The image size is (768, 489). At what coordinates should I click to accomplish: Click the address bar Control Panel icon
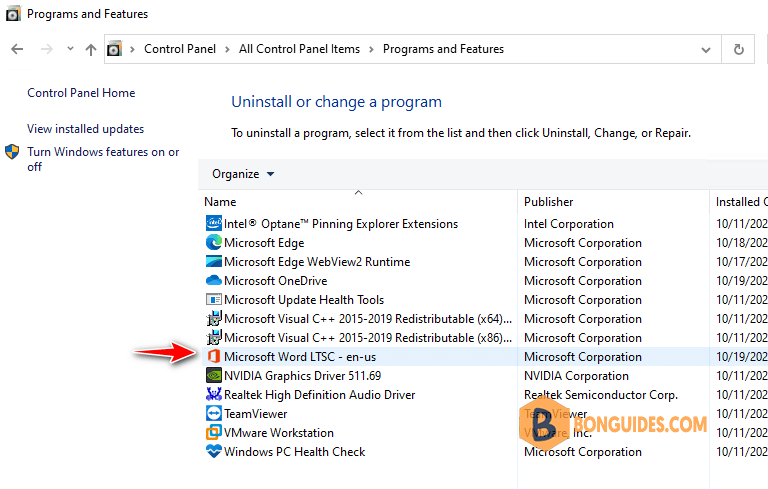pos(114,49)
